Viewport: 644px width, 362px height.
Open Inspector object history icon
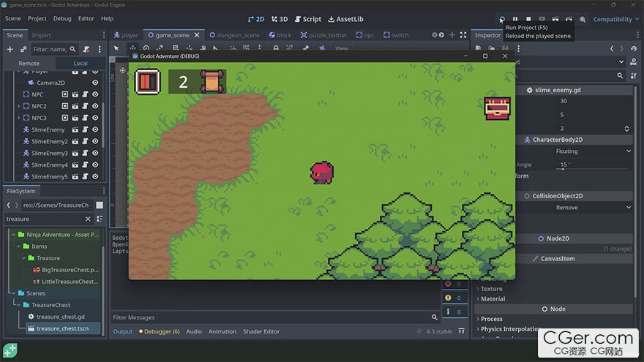(x=634, y=48)
